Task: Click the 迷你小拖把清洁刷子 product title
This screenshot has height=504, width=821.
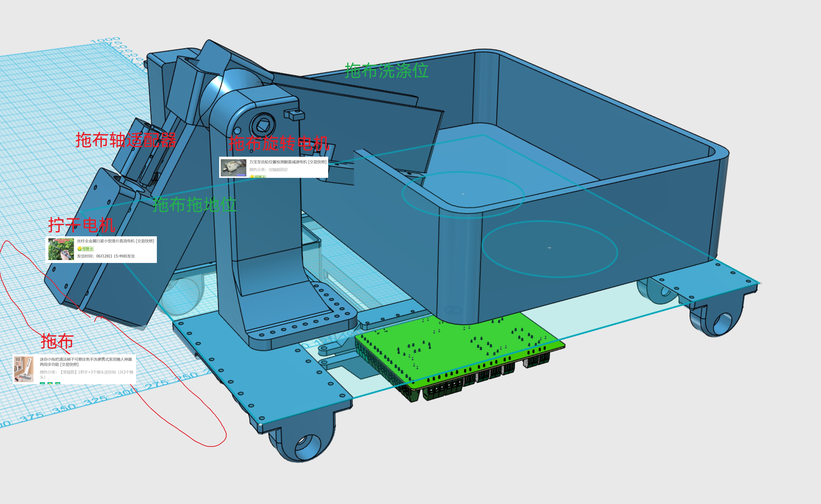Action: 86,362
